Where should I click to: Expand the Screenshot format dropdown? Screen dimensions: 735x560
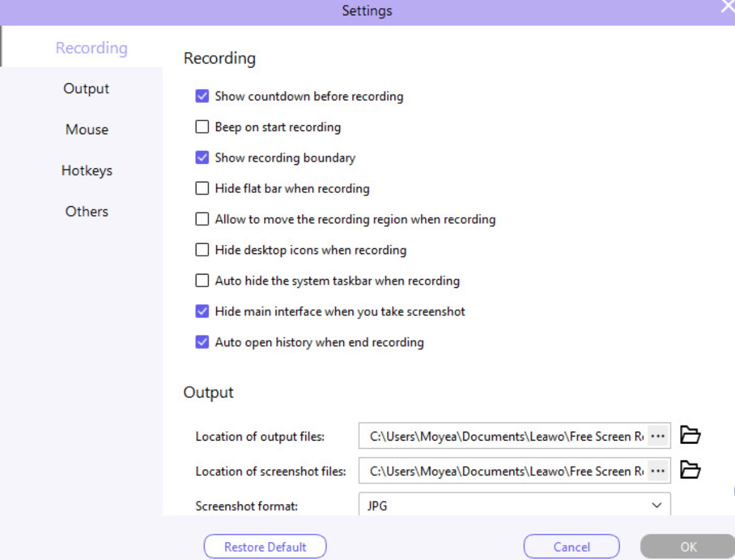coord(656,505)
